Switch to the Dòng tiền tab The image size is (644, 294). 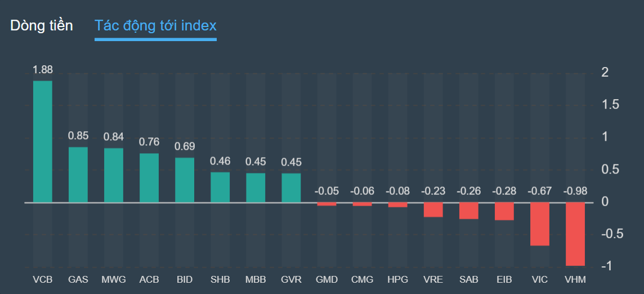(42, 25)
